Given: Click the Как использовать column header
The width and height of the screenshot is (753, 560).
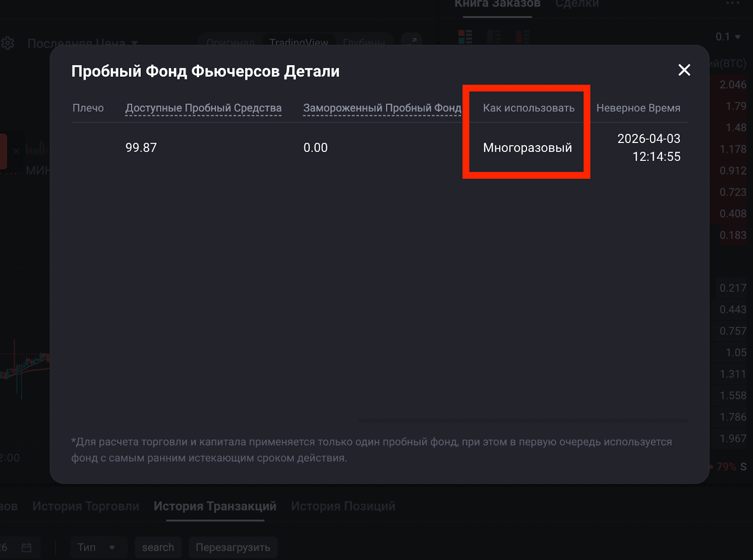Looking at the screenshot, I should pos(529,108).
